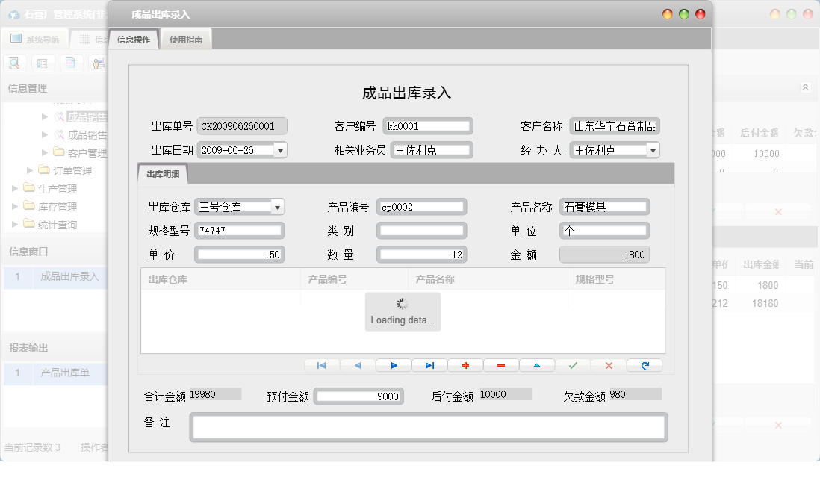Open the 经办人 dropdown list
Image resolution: width=820 pixels, height=504 pixels.
pyautogui.click(x=652, y=149)
